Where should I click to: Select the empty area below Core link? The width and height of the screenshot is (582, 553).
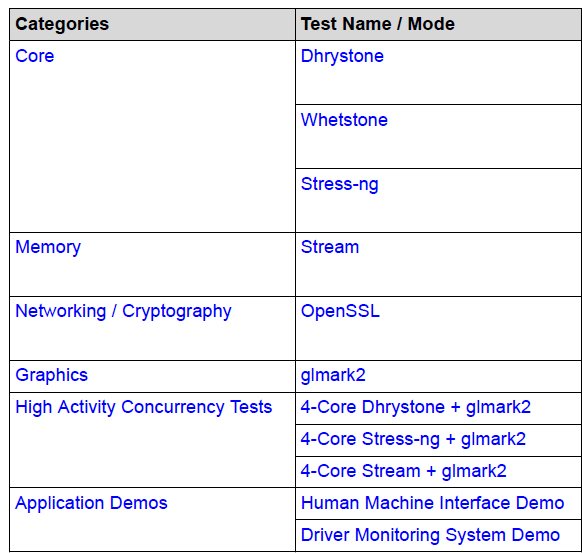(x=152, y=148)
